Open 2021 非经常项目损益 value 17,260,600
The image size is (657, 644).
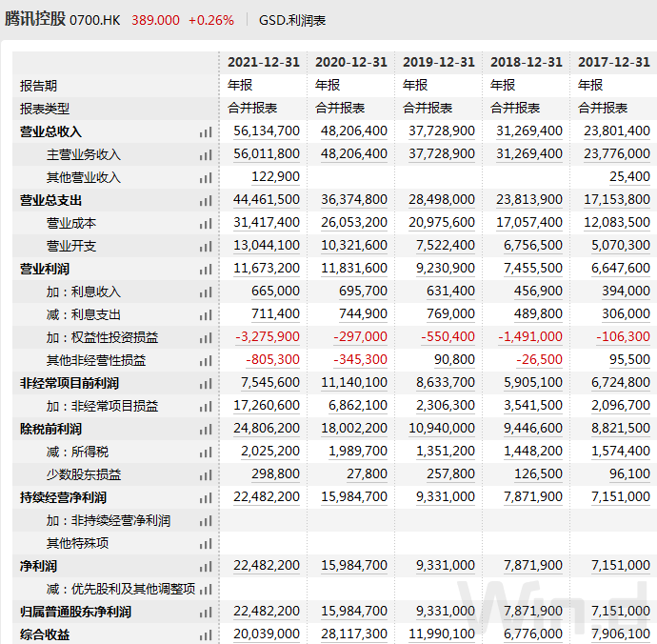click(x=267, y=405)
